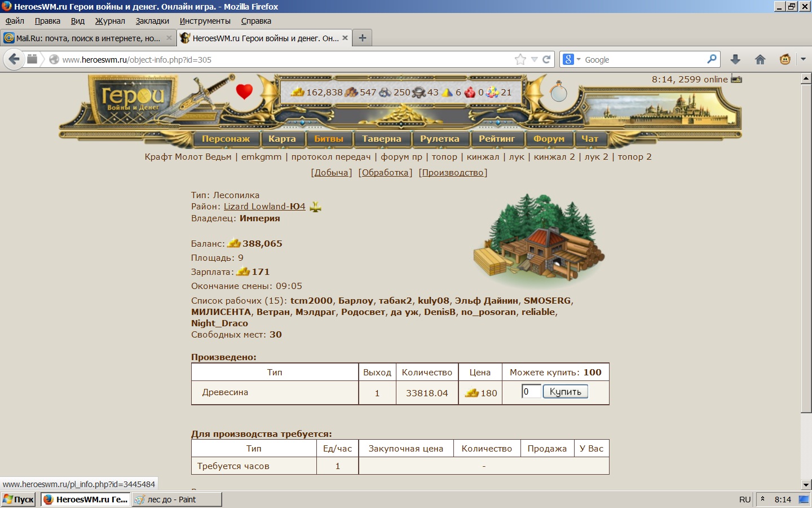Viewport: 812px width, 508px height.
Task: Click the wood logs resource icon
Action: [x=351, y=92]
